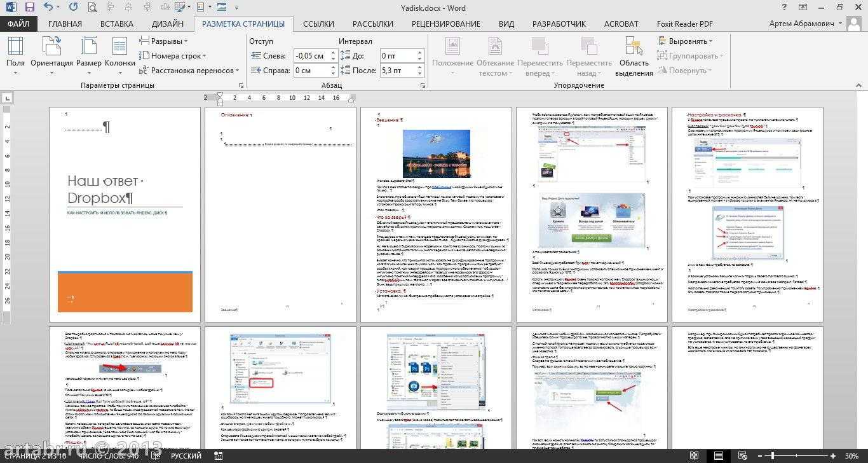
Task: Open the Размер page size menu
Action: (x=88, y=57)
